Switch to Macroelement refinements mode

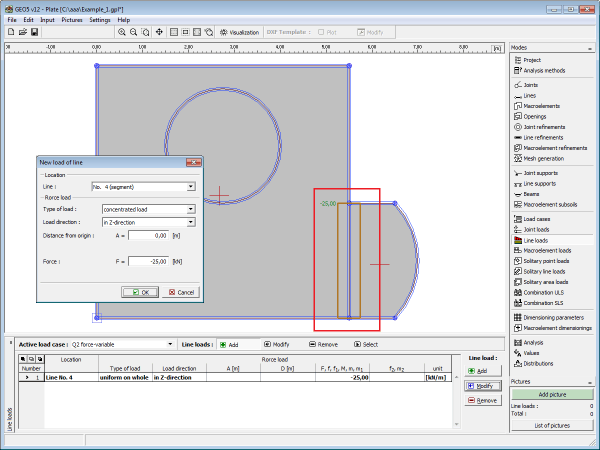pyautogui.click(x=551, y=148)
